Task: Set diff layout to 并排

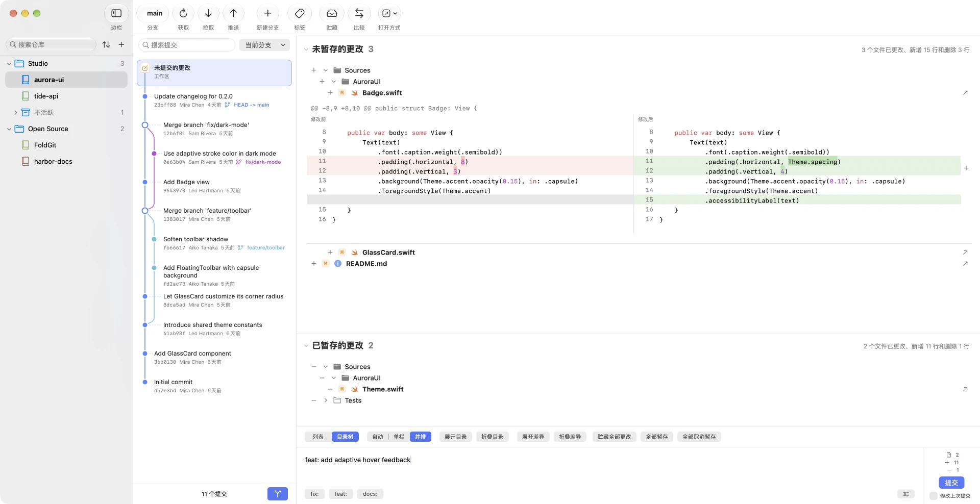Action: click(421, 437)
